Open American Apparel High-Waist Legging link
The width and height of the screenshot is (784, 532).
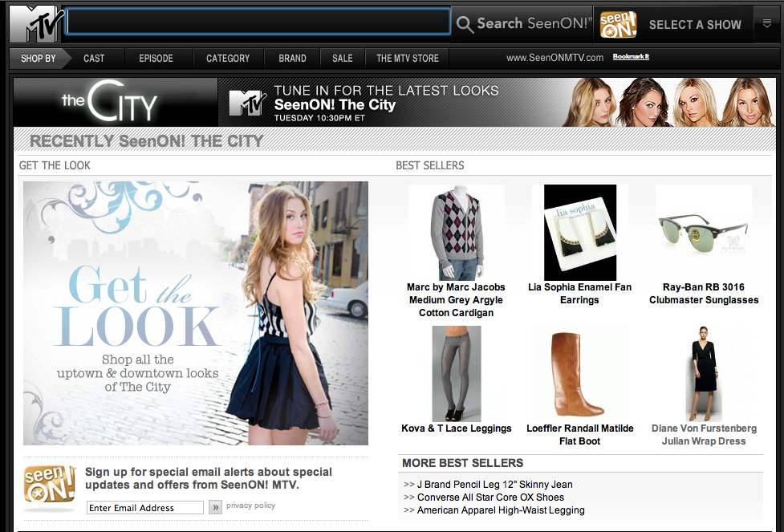(501, 510)
